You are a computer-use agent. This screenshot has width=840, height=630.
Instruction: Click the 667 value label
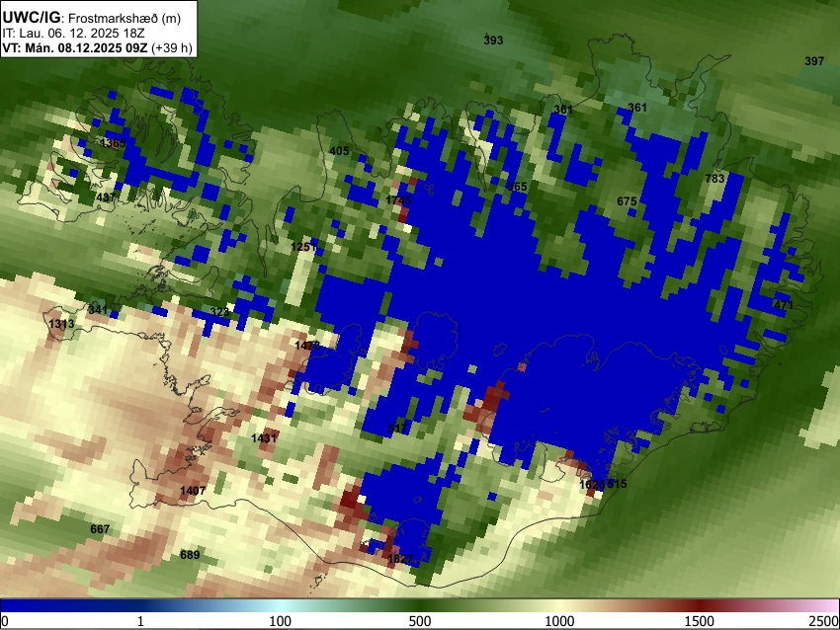100,529
